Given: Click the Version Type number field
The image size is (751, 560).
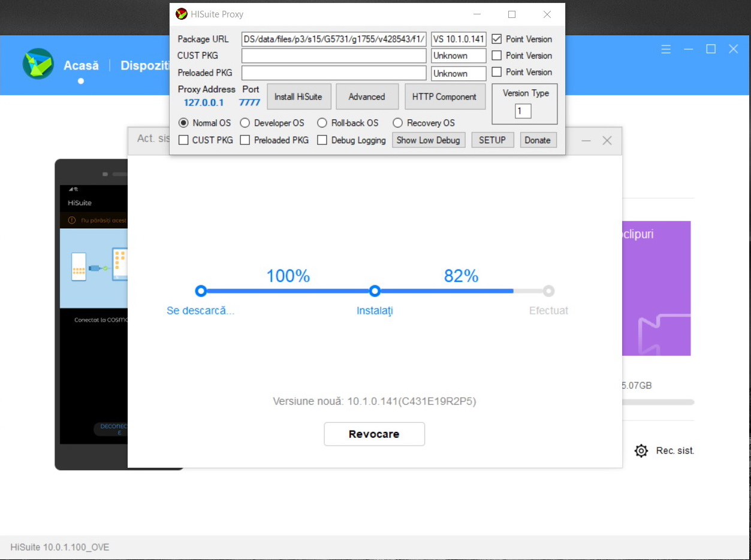Looking at the screenshot, I should pos(523,111).
